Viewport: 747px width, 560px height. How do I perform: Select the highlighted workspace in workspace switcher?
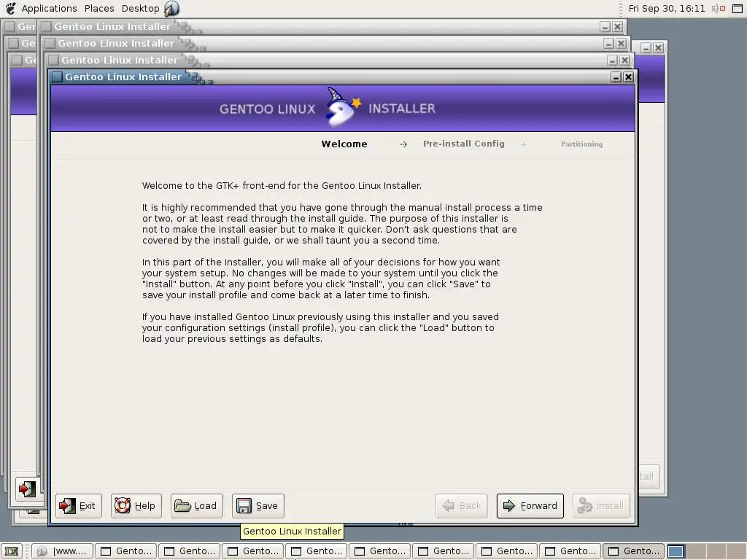tap(676, 551)
